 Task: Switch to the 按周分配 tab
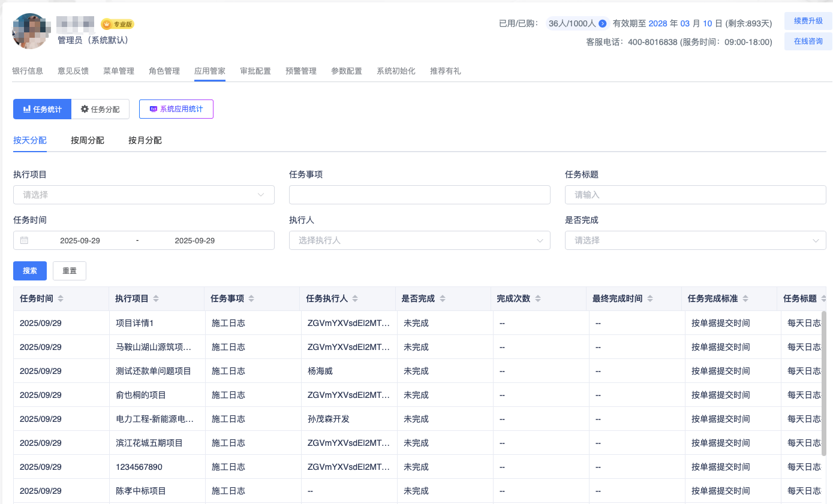[87, 140]
